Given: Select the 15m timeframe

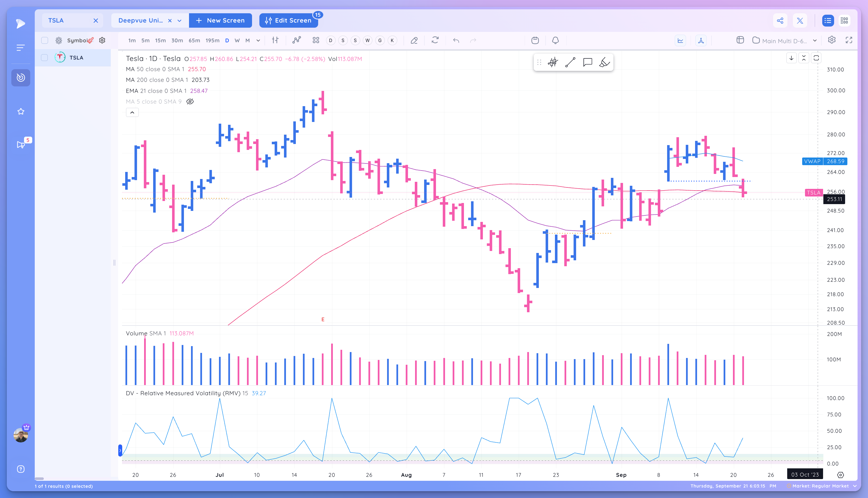Looking at the screenshot, I should point(160,40).
